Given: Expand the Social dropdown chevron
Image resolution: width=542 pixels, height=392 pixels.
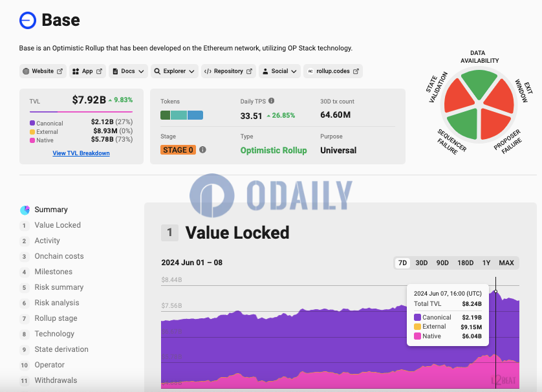Looking at the screenshot, I should 294,71.
